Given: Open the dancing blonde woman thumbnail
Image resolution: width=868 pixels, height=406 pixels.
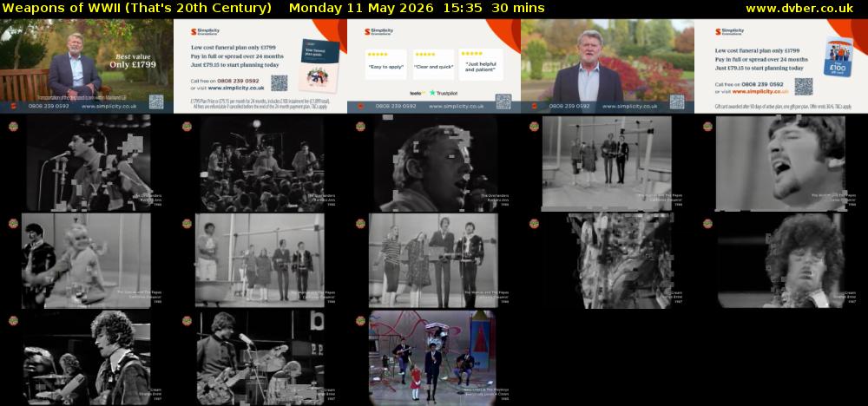Looking at the screenshot, I should [86, 260].
